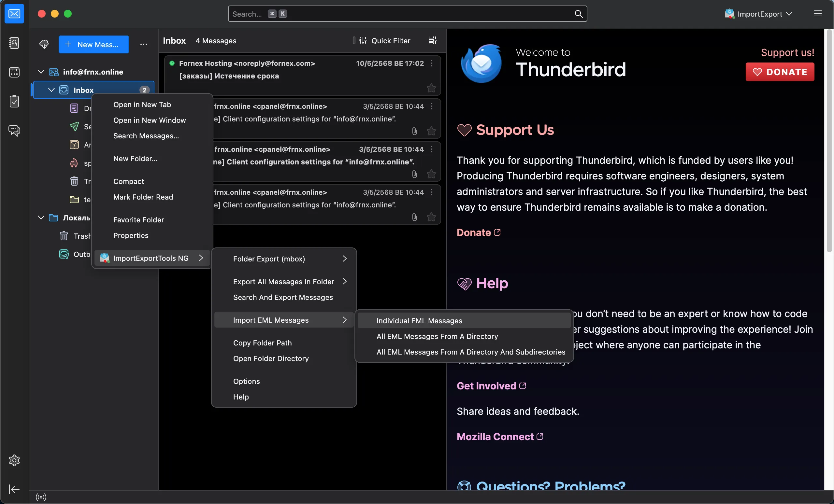Open more actions for Fornex Hosting message

point(431,63)
